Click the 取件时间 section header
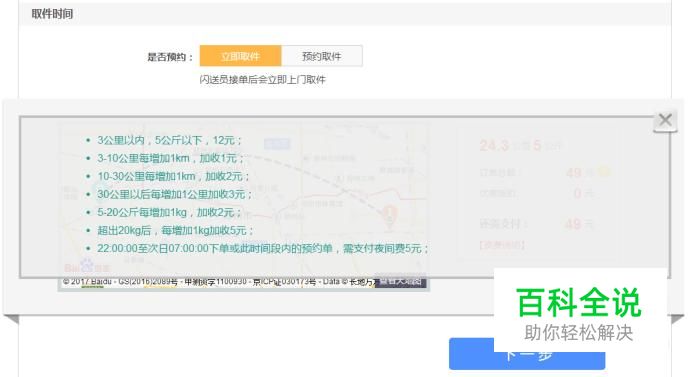Viewport: 692px width, 377px height. click(52, 14)
